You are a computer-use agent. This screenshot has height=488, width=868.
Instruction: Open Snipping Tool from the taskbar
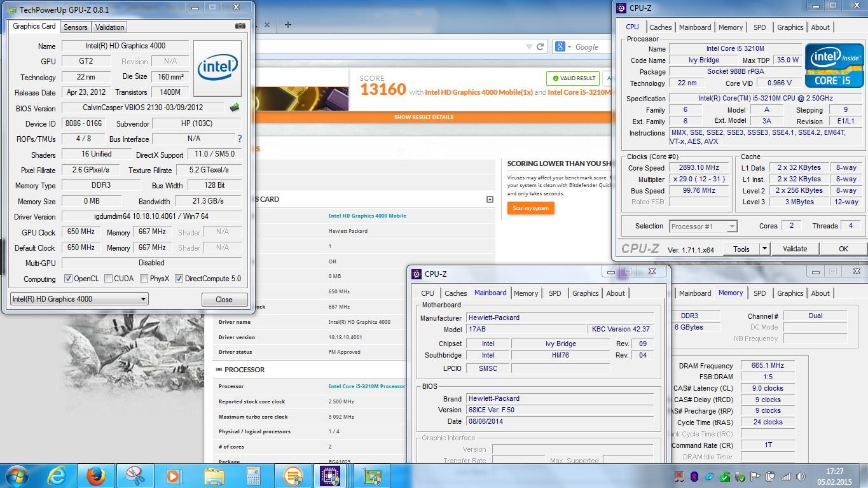(x=135, y=476)
